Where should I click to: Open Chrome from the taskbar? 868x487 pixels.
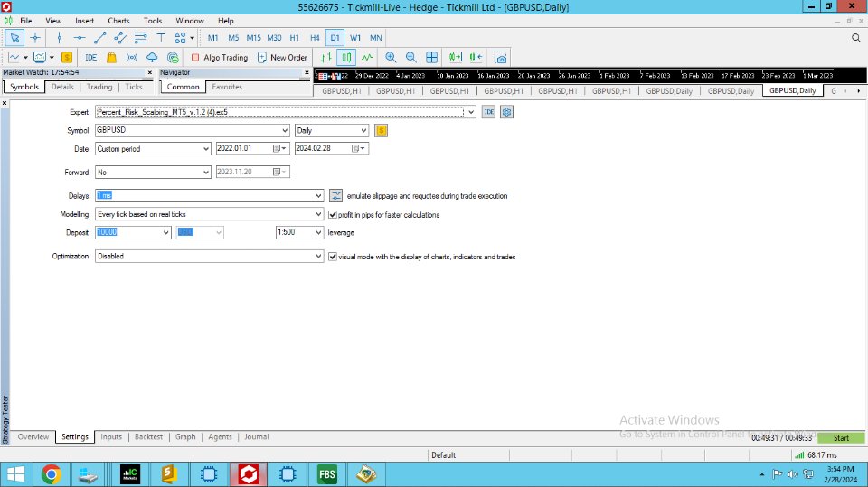(x=51, y=474)
